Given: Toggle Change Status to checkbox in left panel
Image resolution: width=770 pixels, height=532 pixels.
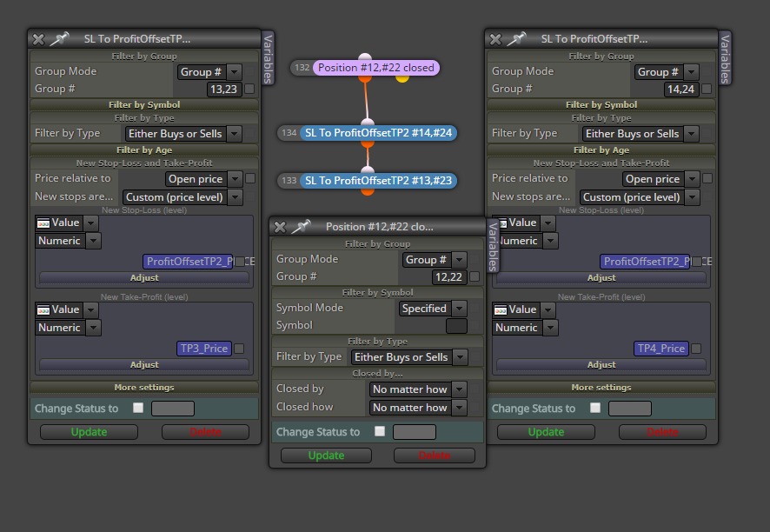Looking at the screenshot, I should 138,408.
